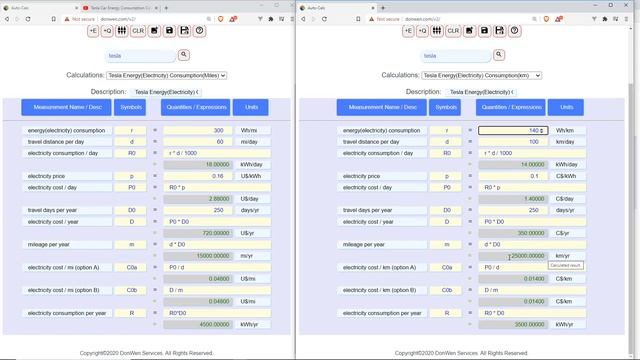
Task: Click energy consumption value 300 in left window
Action: [x=198, y=131]
